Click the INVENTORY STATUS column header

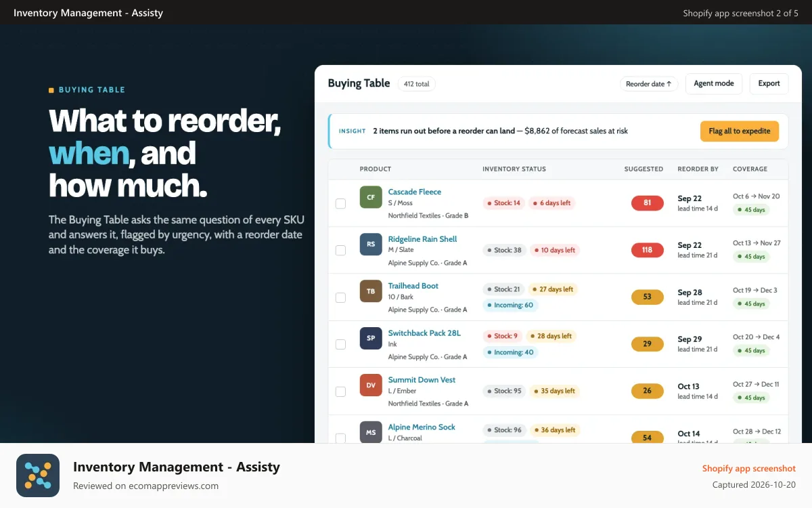(x=514, y=169)
